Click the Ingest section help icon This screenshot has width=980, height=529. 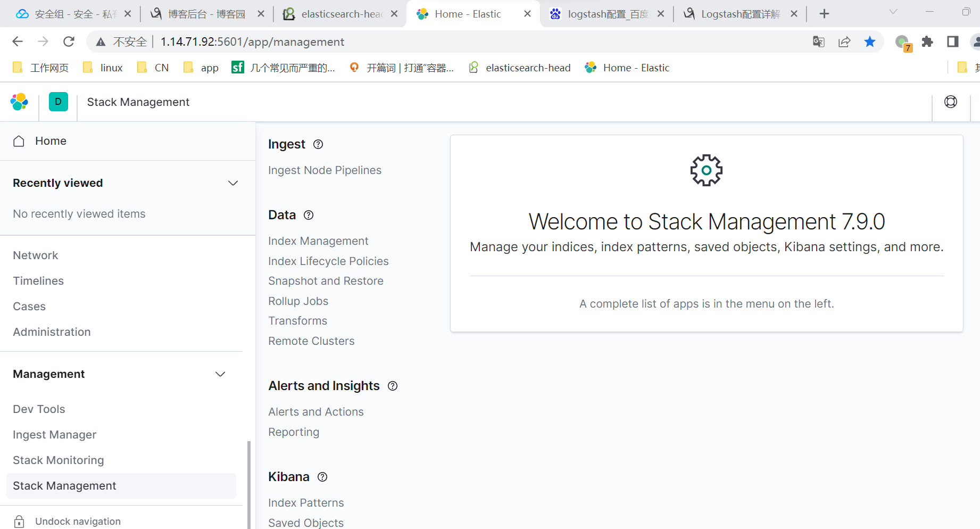[x=318, y=144]
